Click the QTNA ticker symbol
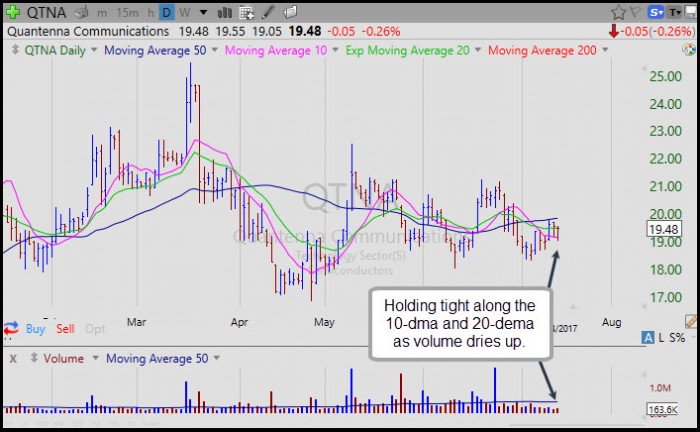The image size is (700, 432). [46, 12]
